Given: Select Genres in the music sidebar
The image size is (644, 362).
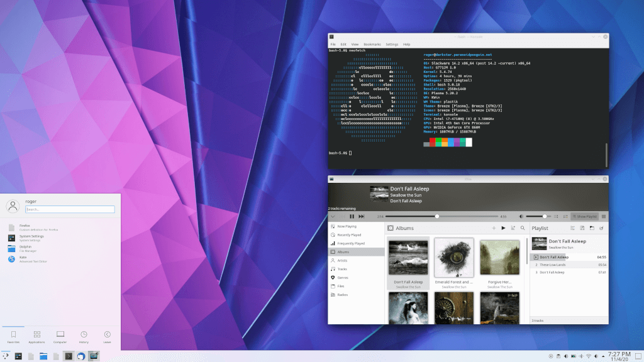Looking at the screenshot, I should click(x=343, y=278).
